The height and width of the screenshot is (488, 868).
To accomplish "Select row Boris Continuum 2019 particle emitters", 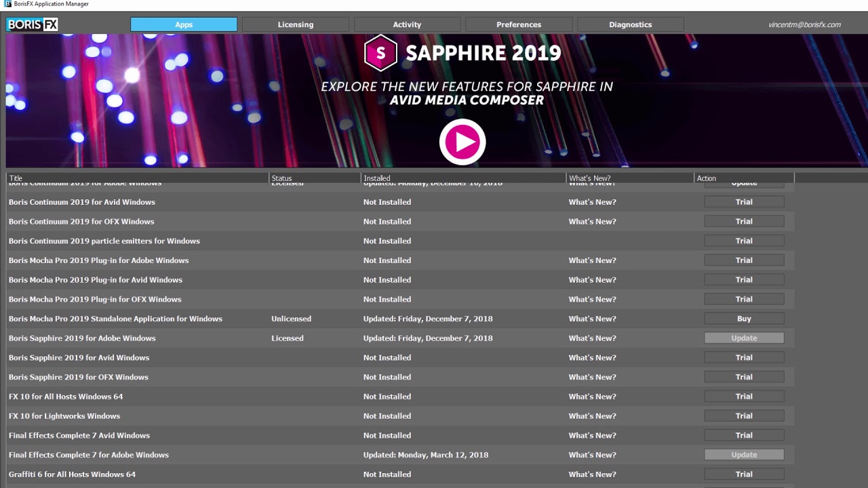I will (x=400, y=241).
